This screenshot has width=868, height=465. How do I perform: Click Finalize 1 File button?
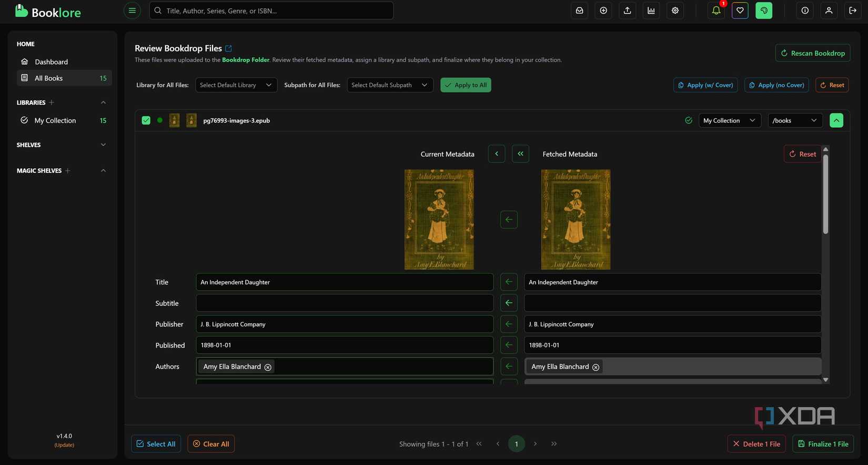pyautogui.click(x=823, y=444)
